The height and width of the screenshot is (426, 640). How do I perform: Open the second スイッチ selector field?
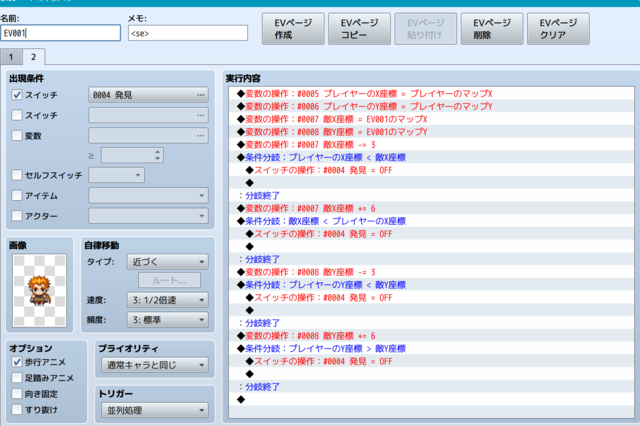tap(149, 115)
